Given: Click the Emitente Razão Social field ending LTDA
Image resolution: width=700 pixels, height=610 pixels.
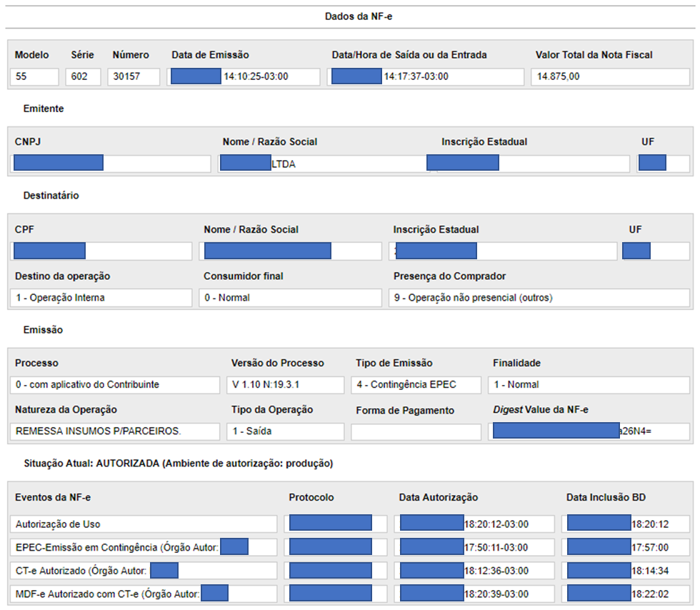Looking at the screenshot, I should tap(324, 164).
